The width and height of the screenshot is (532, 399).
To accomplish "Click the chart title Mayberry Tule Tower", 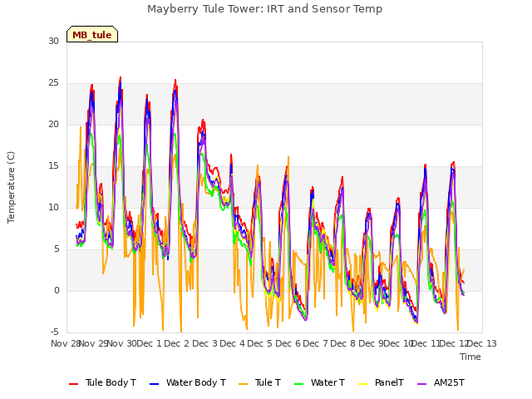I will [264, 9].
